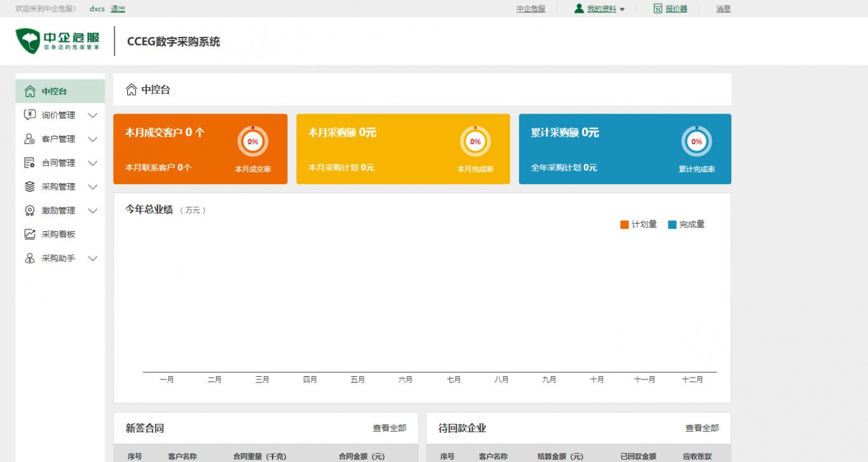The height and width of the screenshot is (462, 868).
Task: Toggle 完成量 series in chart legend
Action: point(686,224)
